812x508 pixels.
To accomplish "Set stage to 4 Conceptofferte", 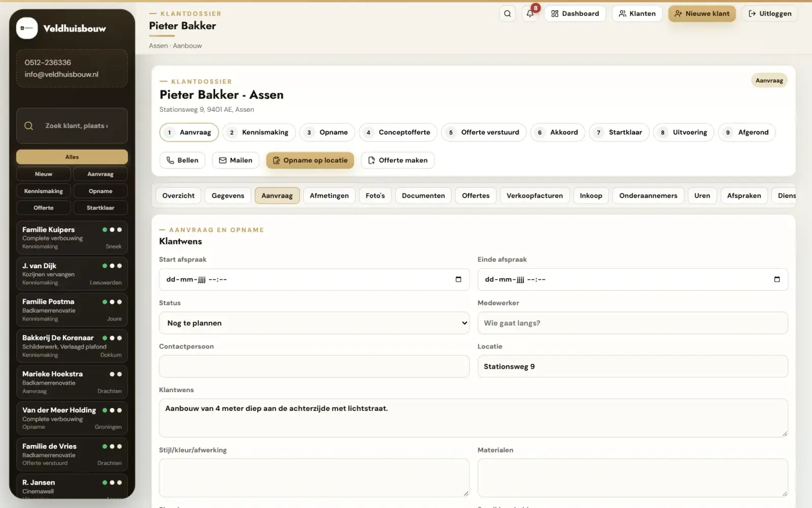I will tap(398, 132).
